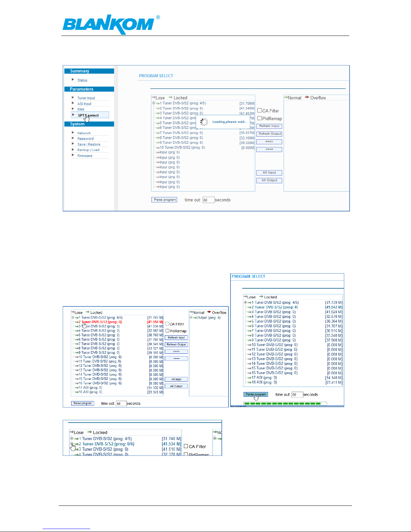This screenshot has width=411, height=532.
Task: Click the green arrow icon on the [33.108M] row
Action: pos(157,138)
